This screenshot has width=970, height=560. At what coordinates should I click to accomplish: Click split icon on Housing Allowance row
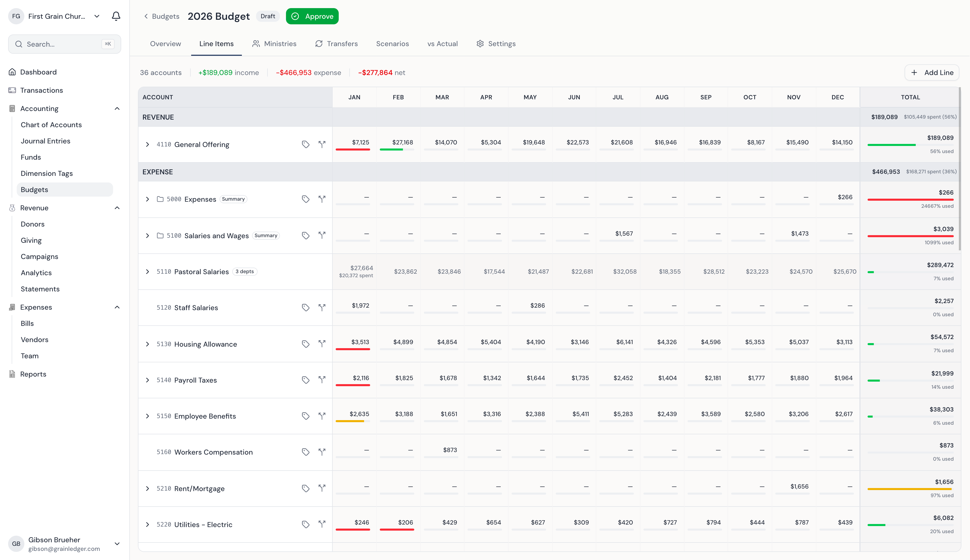coord(322,343)
